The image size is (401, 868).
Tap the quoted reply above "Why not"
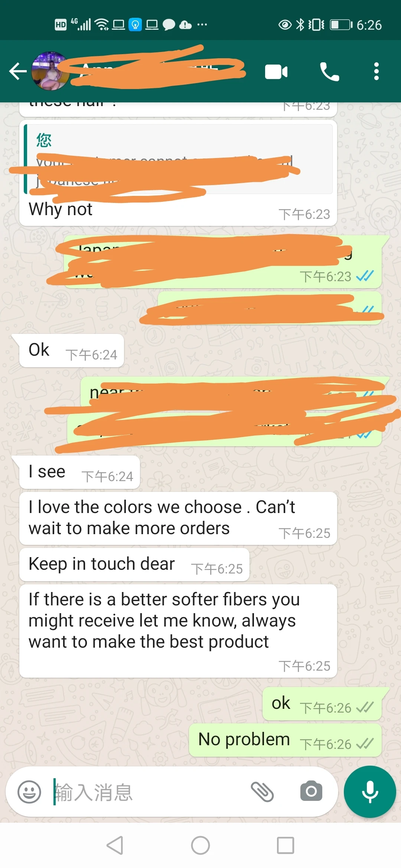click(178, 159)
